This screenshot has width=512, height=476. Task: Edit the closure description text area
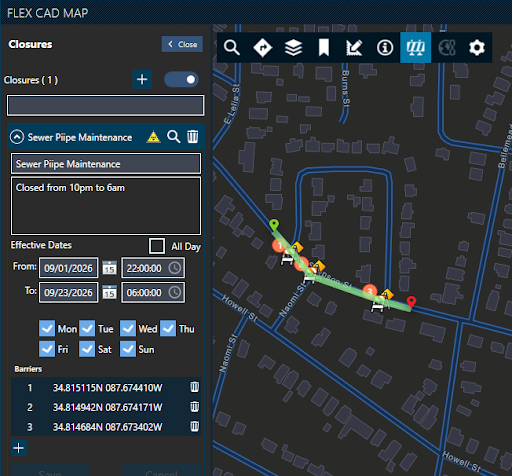tap(106, 206)
